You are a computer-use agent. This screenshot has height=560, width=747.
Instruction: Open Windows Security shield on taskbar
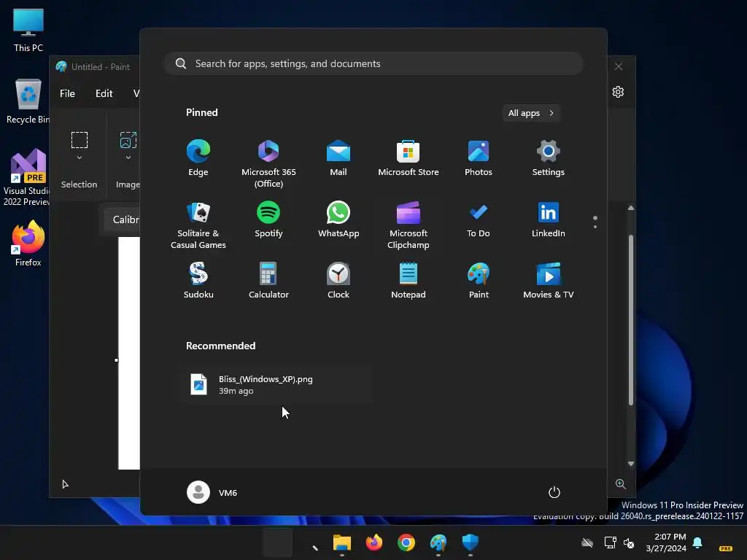[471, 542]
